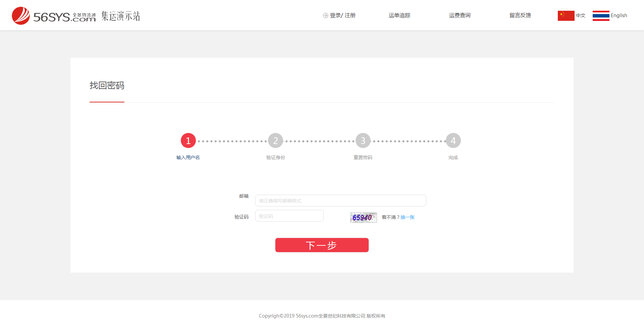
Task: Switch language to 中文
Action: [581, 15]
